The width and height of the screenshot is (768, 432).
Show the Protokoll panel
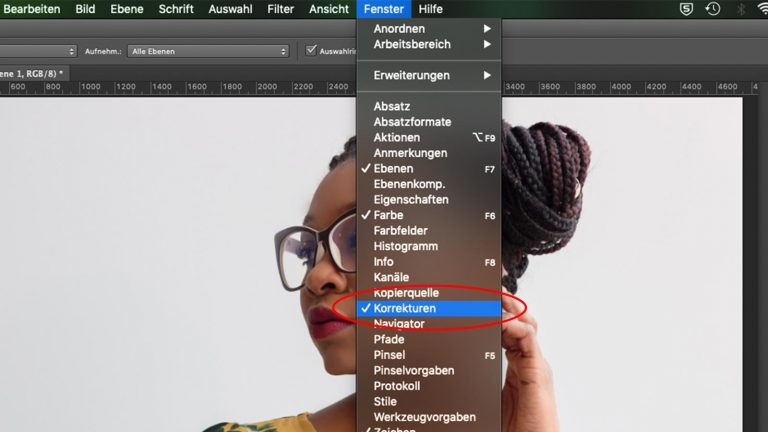pyautogui.click(x=429, y=386)
